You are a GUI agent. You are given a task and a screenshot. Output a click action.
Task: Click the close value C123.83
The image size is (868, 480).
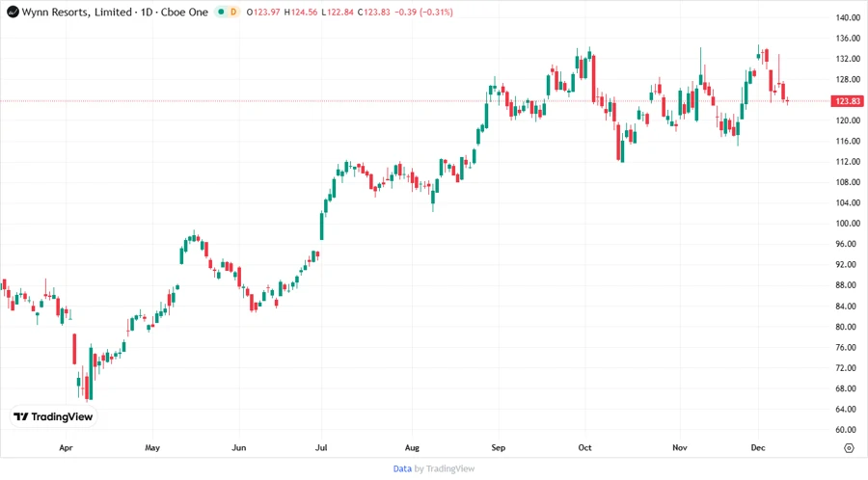click(373, 12)
